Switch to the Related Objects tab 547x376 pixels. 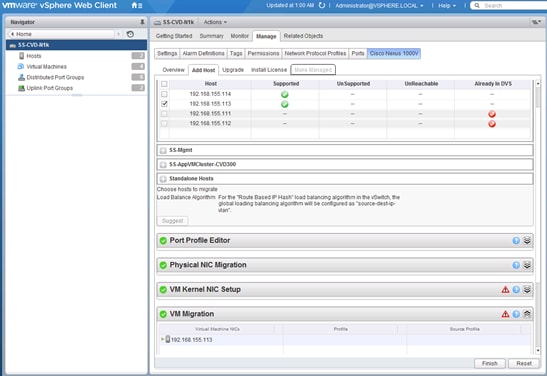pyautogui.click(x=303, y=36)
